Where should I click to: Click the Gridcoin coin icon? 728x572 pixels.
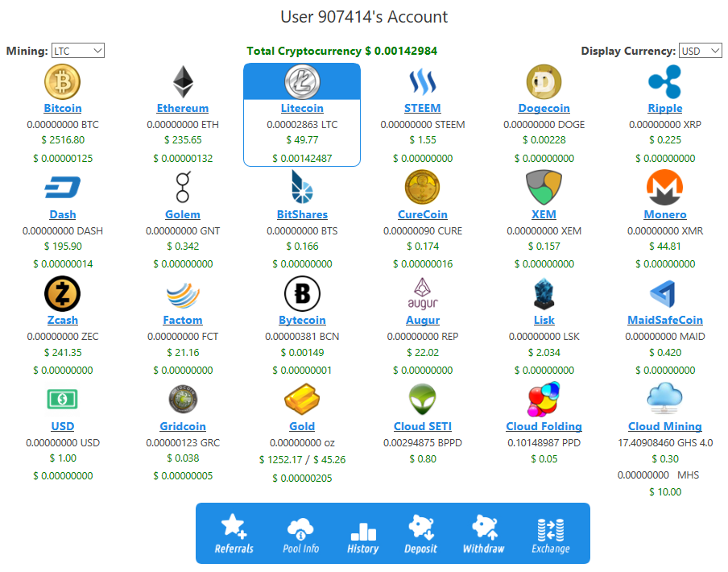(x=183, y=400)
